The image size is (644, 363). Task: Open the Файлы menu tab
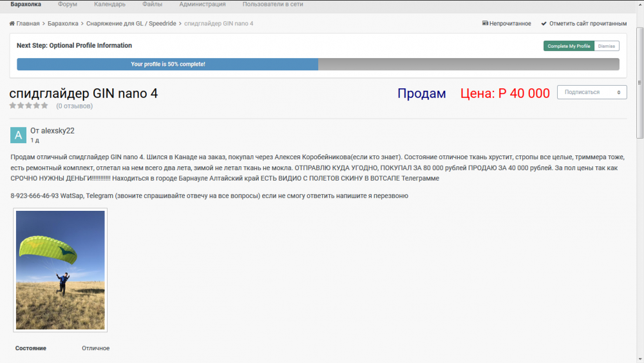coord(153,4)
